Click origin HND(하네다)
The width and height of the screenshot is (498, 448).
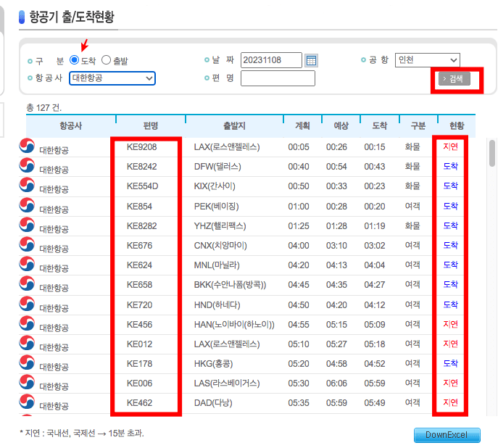click(217, 305)
